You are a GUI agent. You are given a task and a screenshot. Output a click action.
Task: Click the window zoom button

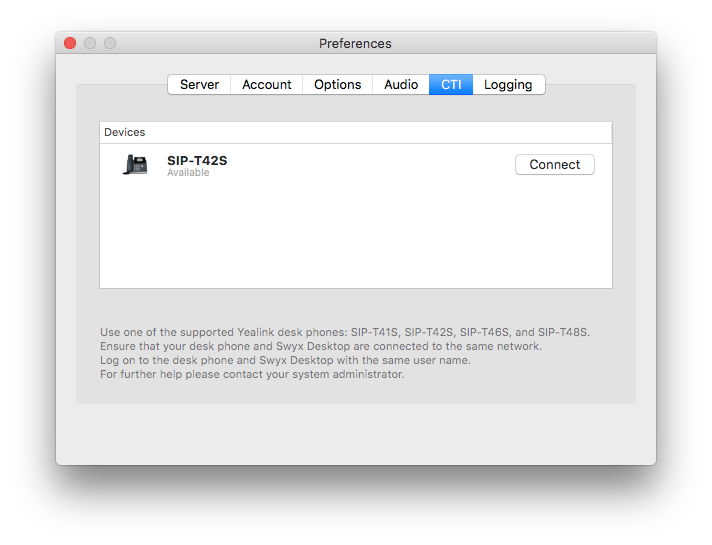[x=110, y=43]
